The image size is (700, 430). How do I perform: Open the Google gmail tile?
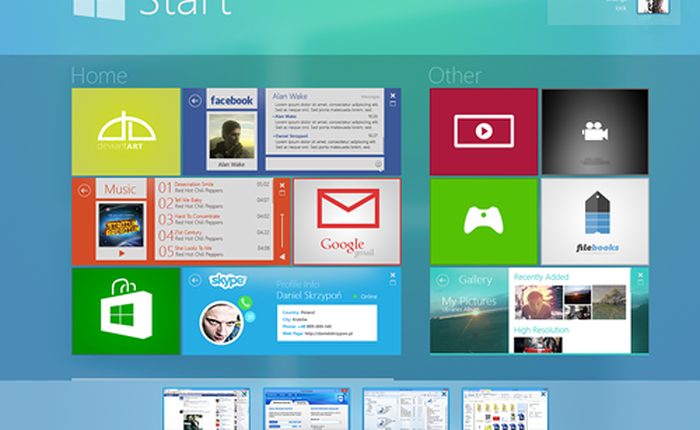click(x=347, y=222)
